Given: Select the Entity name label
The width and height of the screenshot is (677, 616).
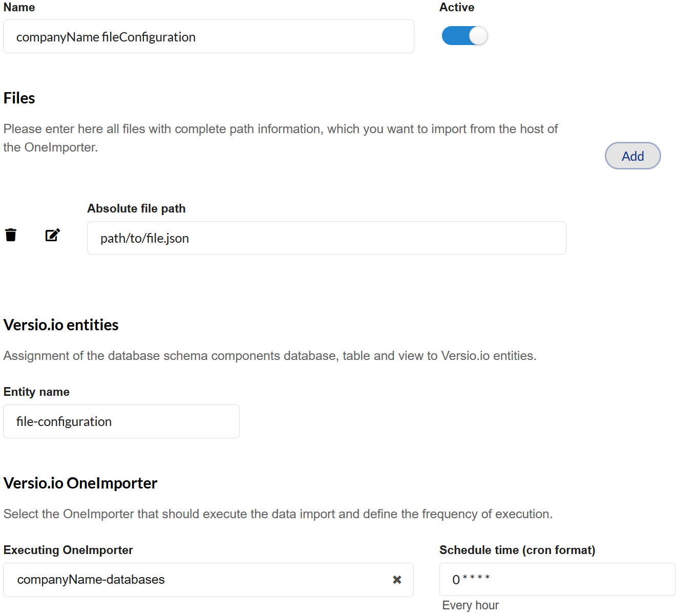Looking at the screenshot, I should (x=36, y=392).
